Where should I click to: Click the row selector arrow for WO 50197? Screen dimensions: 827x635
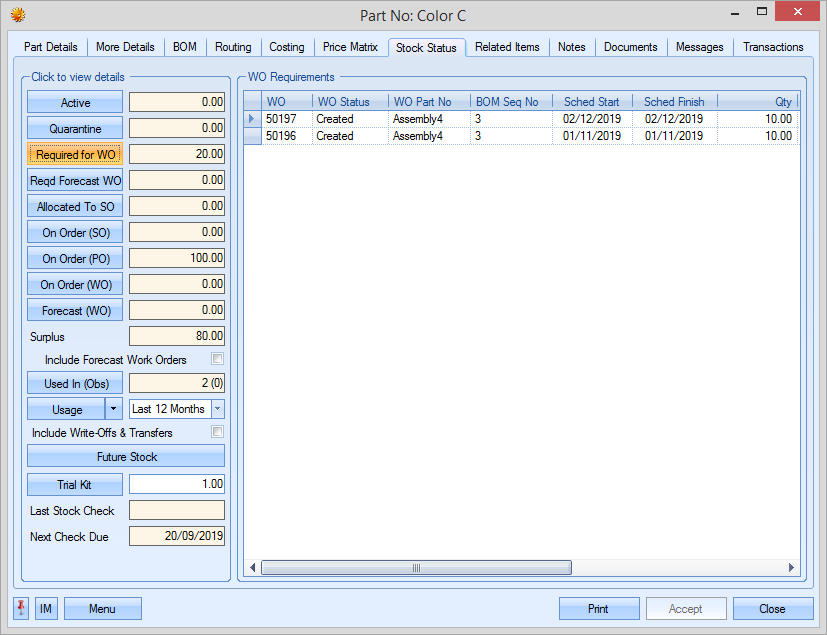[x=252, y=119]
